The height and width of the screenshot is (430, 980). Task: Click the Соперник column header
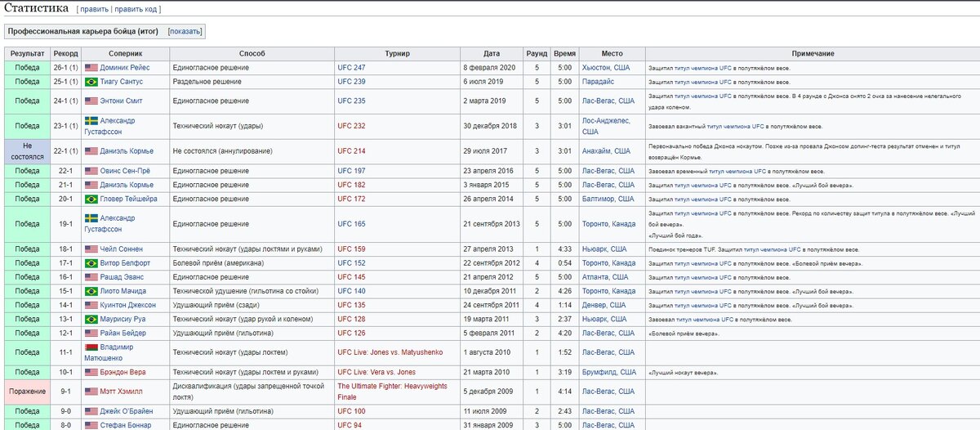pos(126,53)
